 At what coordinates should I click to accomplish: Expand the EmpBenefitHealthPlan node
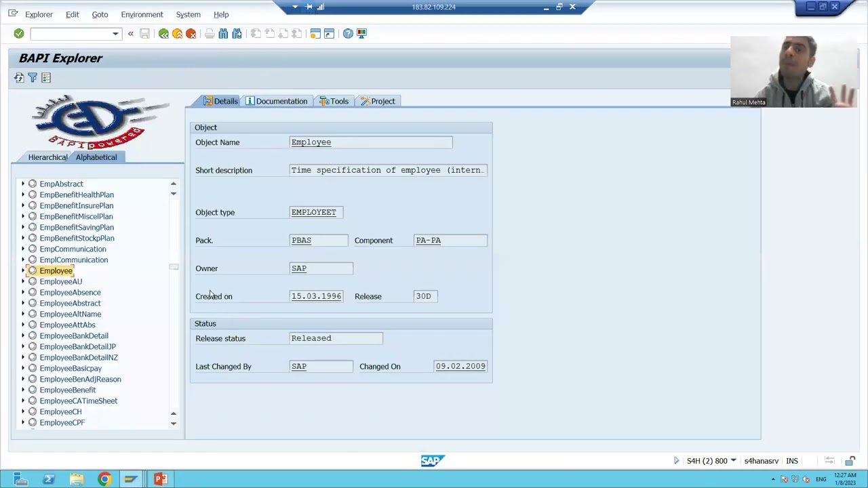tap(23, 195)
